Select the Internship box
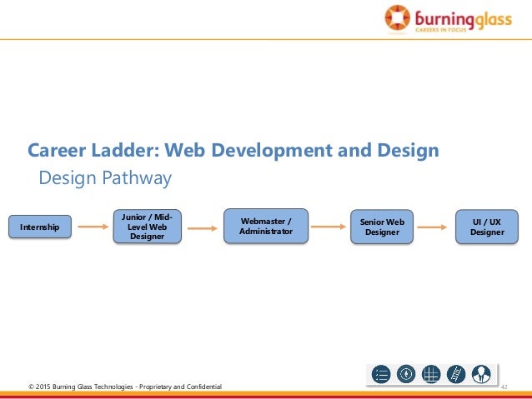This screenshot has height=399, width=532. coord(40,227)
